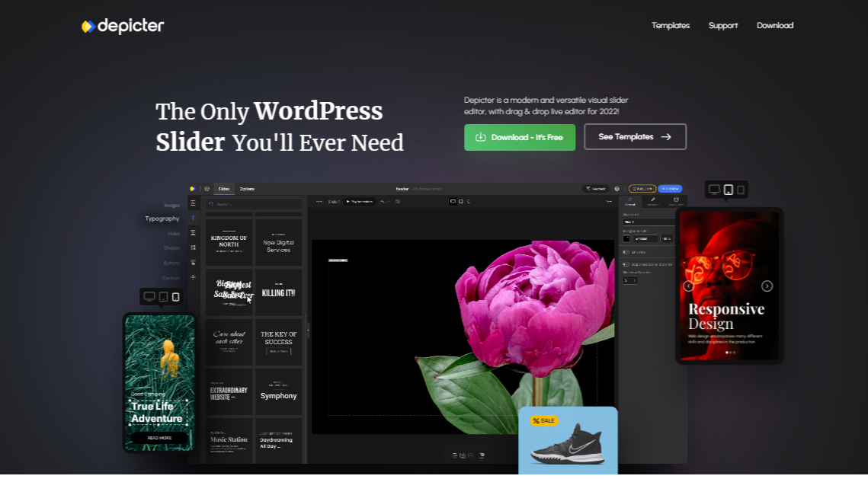
Task: Click the Publish button
Action: point(642,189)
